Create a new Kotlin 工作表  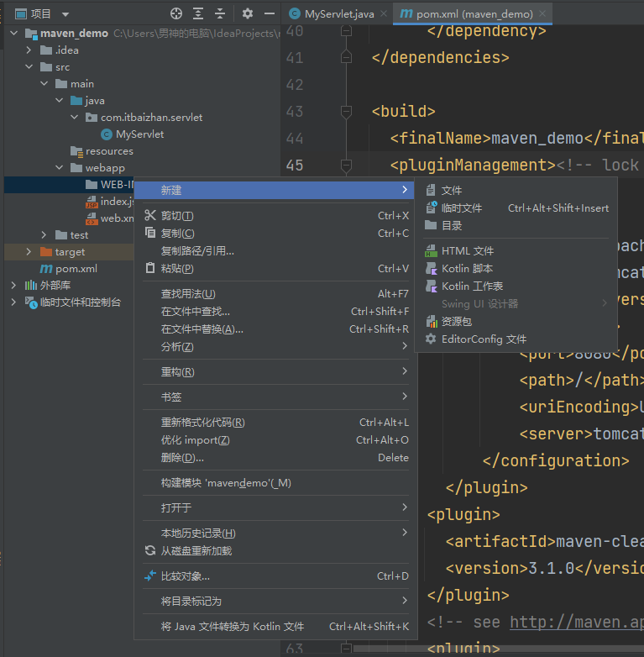click(x=516, y=286)
